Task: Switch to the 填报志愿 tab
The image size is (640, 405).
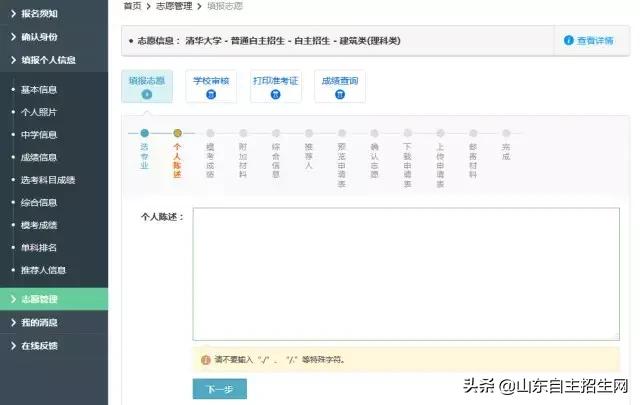Action: pos(147,86)
